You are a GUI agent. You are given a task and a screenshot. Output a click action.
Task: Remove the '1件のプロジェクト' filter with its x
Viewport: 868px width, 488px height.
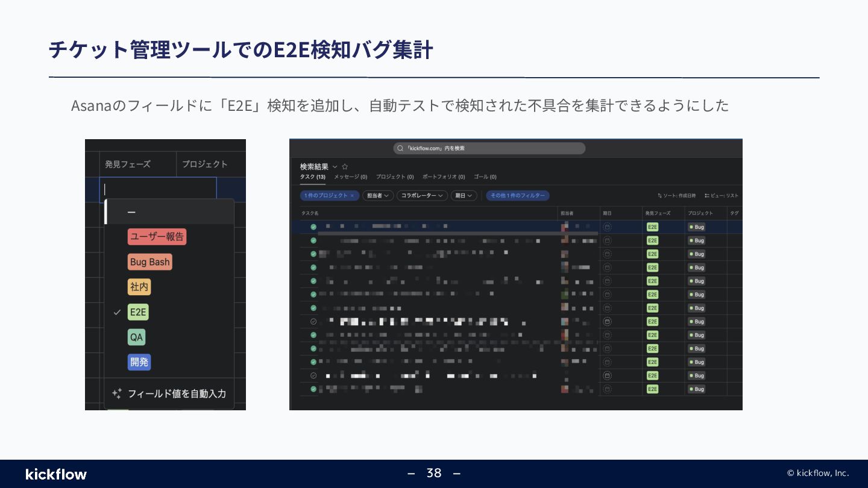352,196
